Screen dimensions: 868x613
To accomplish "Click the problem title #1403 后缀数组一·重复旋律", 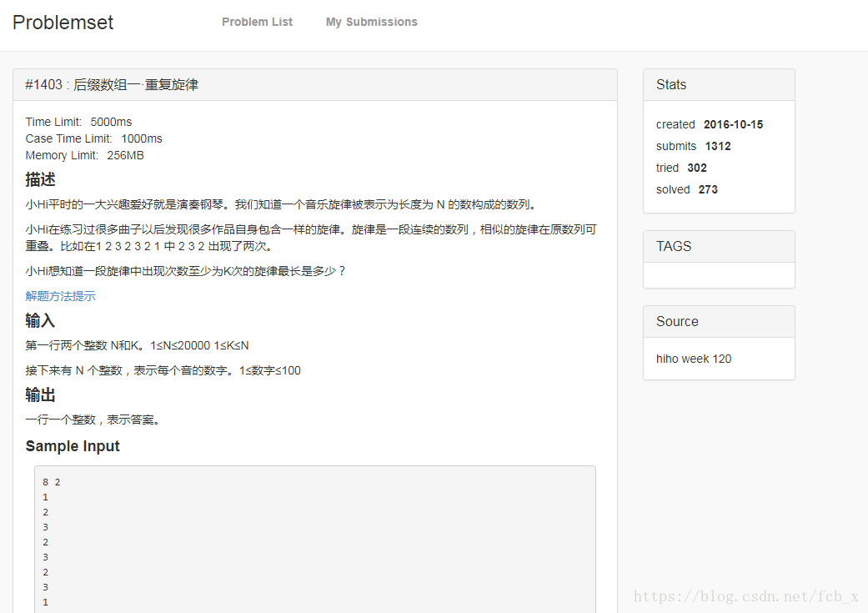I will [111, 85].
